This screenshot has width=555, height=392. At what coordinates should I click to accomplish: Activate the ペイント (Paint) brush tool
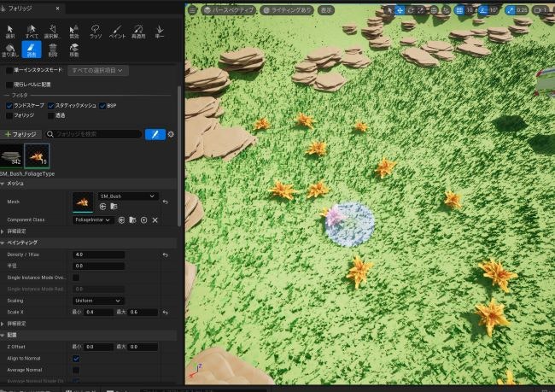coord(117,32)
